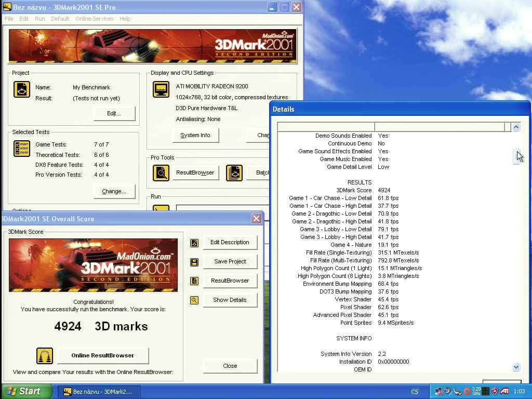Click the Show Details button
The height and width of the screenshot is (399, 532).
230,300
